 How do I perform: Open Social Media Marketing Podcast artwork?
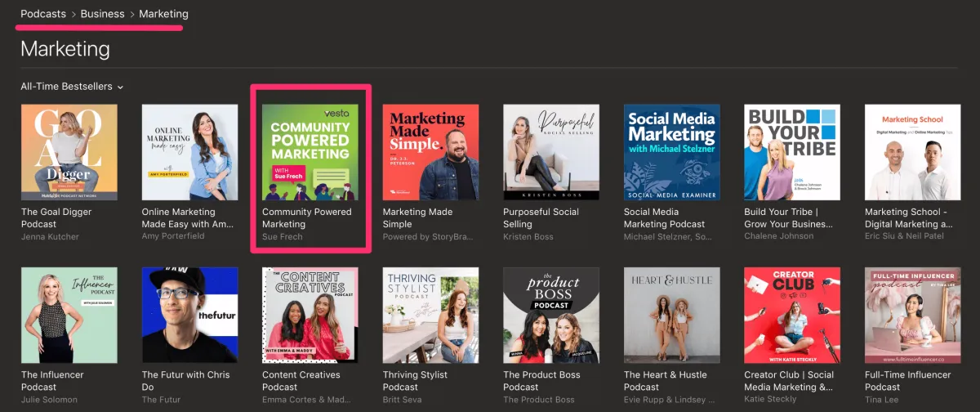672,152
